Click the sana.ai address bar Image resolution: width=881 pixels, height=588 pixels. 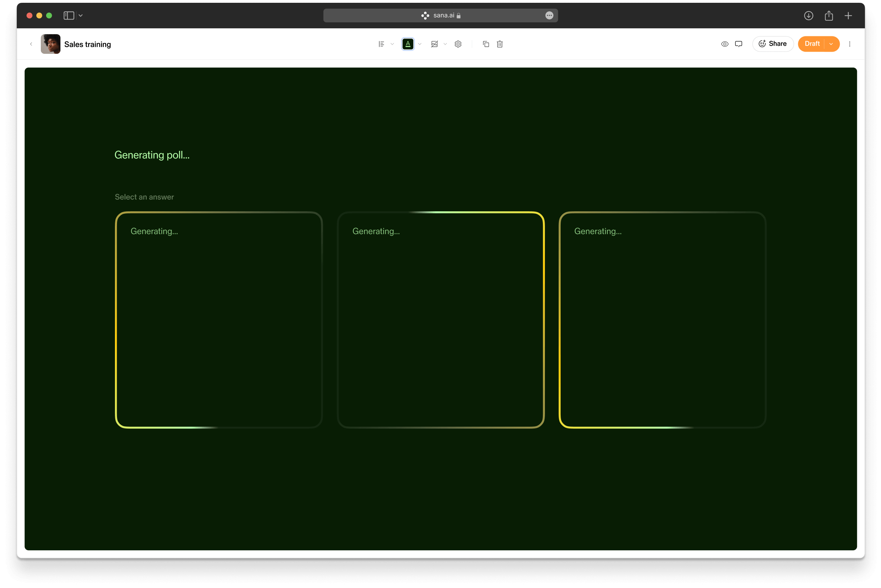(x=440, y=15)
